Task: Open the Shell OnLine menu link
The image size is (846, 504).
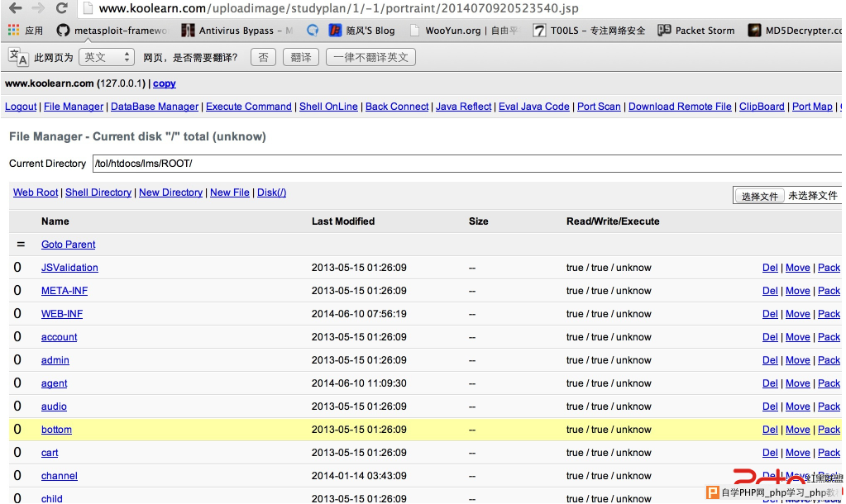Action: (328, 107)
